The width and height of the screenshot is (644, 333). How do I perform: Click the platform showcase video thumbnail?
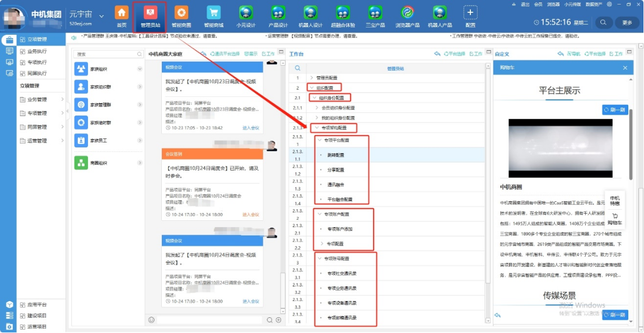[560, 149]
